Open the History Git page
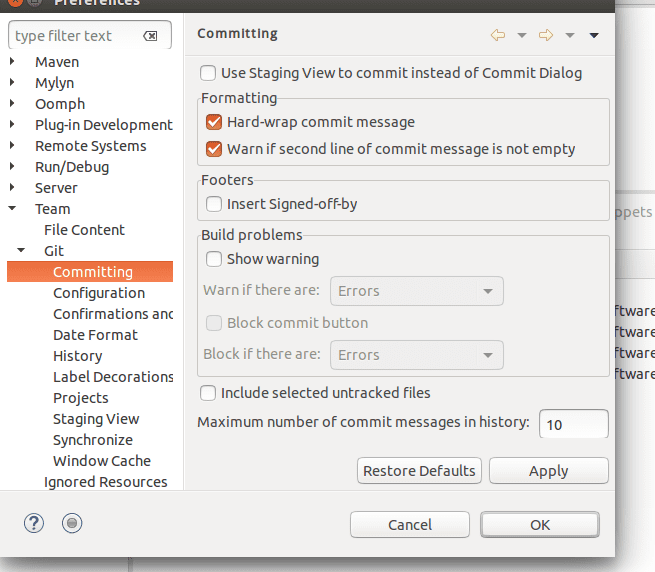Screen dimensions: 655x572 (x=78, y=356)
